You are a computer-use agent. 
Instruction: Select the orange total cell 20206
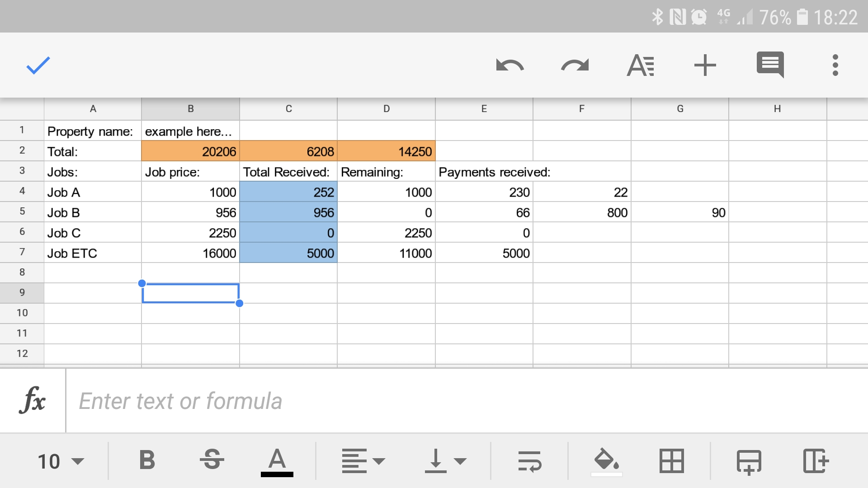point(190,151)
